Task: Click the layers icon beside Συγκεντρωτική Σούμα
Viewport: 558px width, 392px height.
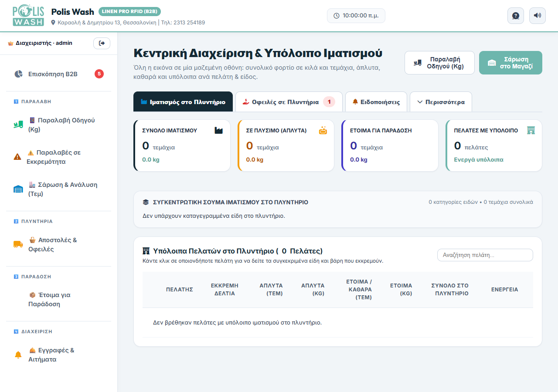Action: pyautogui.click(x=146, y=202)
